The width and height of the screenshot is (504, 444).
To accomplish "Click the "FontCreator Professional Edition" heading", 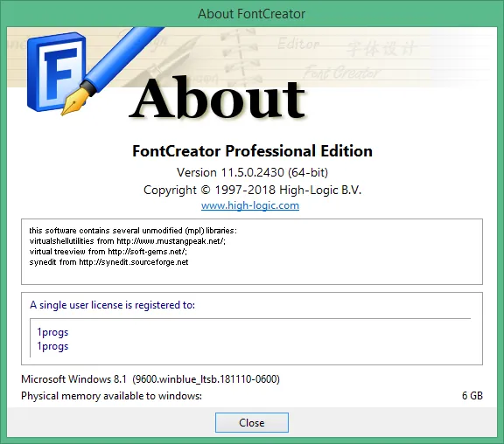I will (x=252, y=151).
